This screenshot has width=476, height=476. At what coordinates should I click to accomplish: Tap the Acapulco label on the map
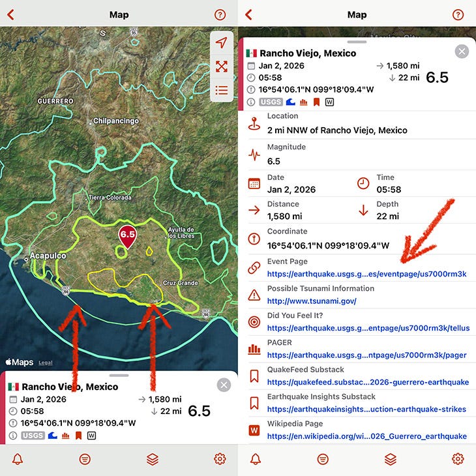tap(48, 256)
